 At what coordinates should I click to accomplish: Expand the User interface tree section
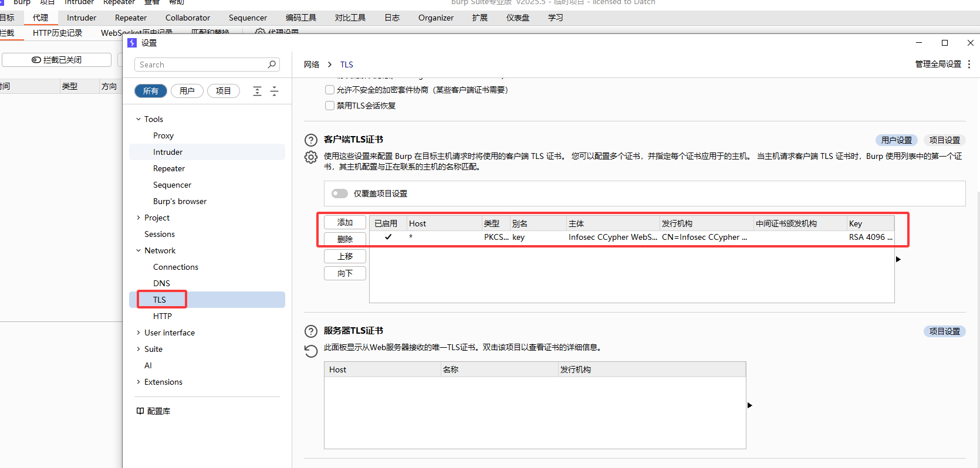[x=138, y=333]
